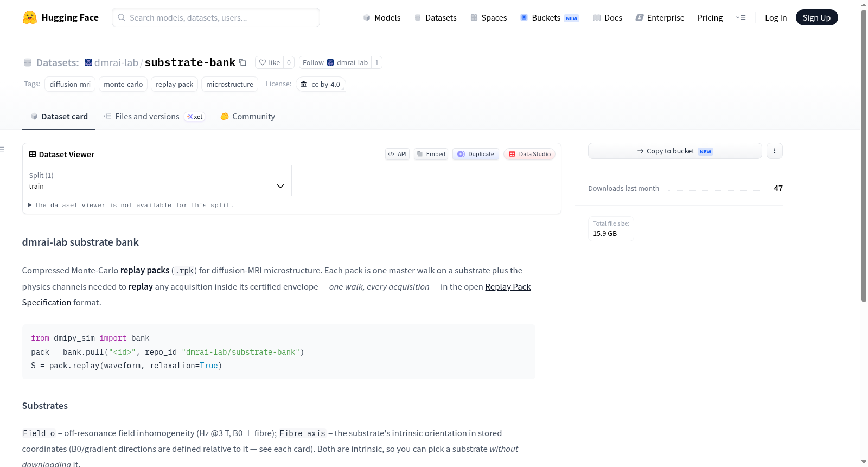
Task: Open the Pricing page
Action: tap(710, 17)
